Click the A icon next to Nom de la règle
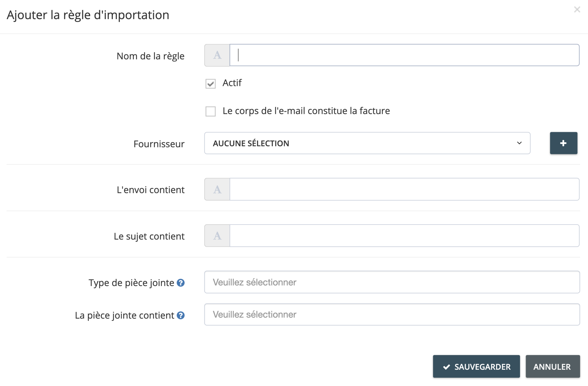The image size is (588, 386). click(217, 55)
